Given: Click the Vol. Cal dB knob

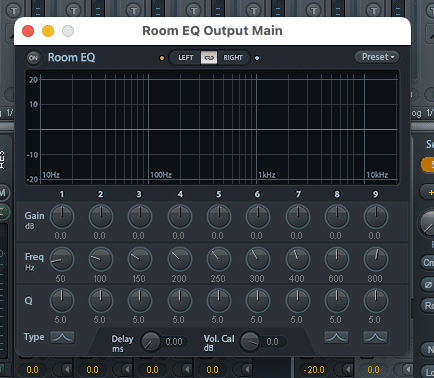Looking at the screenshot, I should 250,342.
